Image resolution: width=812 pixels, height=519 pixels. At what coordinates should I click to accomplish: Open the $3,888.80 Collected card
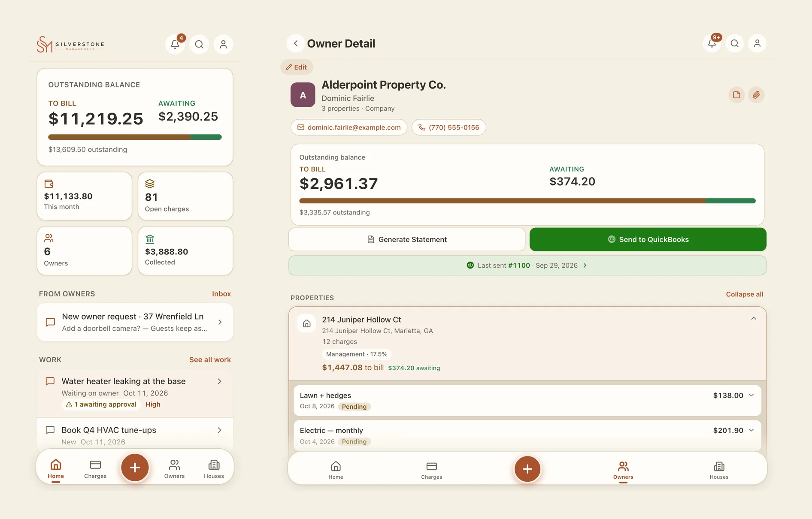[x=185, y=250]
